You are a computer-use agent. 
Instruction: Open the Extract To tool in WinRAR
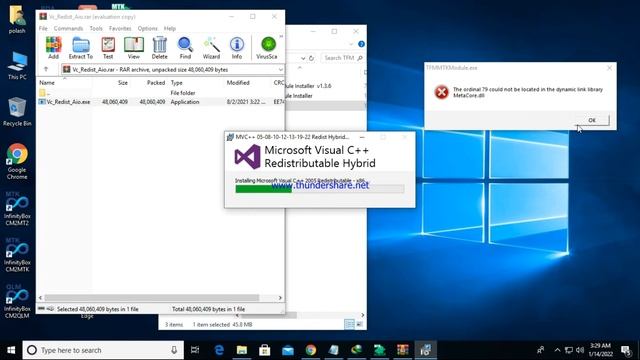click(x=80, y=48)
